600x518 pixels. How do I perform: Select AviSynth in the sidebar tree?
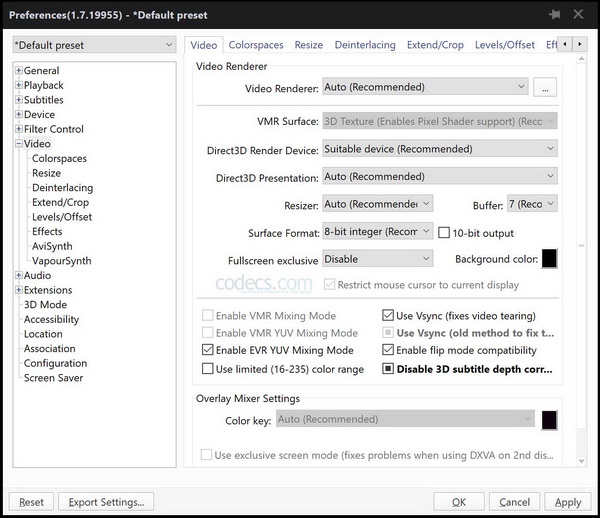click(53, 246)
